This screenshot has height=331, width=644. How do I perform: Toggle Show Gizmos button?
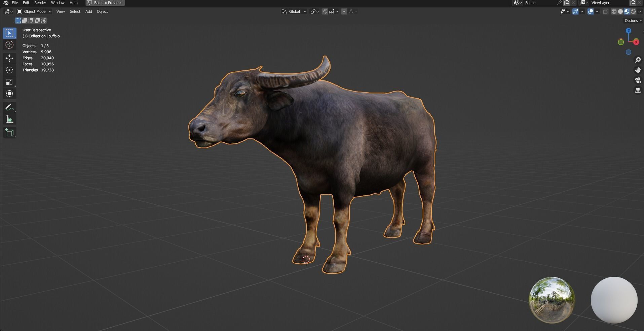575,11
